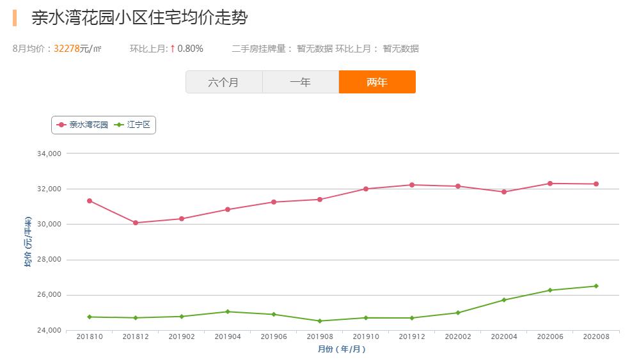Click the 201904 x-axis label

coord(228,337)
